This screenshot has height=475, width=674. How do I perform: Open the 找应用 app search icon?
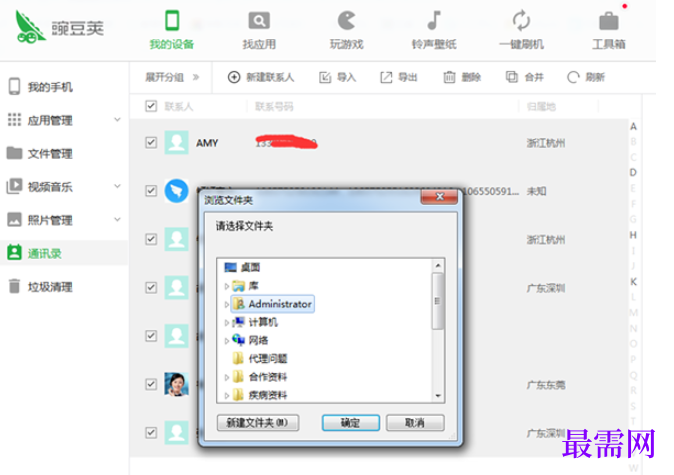(x=259, y=21)
